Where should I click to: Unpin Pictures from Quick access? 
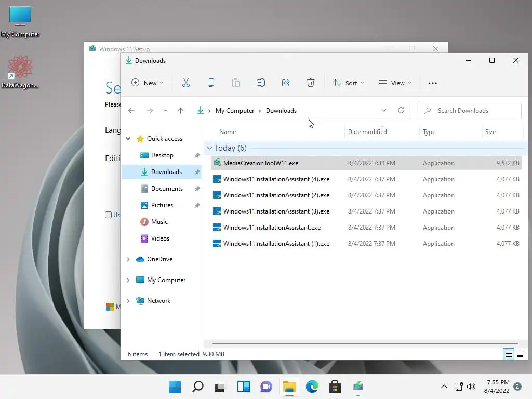pos(197,205)
